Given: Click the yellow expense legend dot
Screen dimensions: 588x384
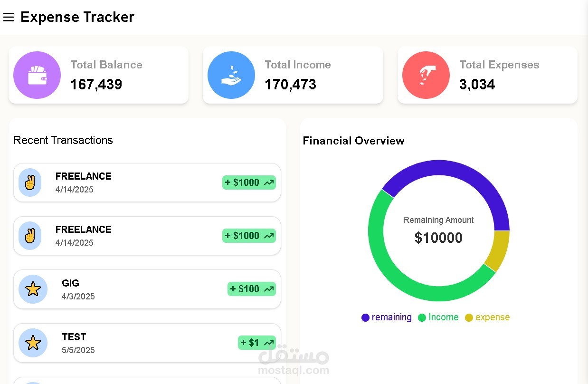Looking at the screenshot, I should coord(469,317).
